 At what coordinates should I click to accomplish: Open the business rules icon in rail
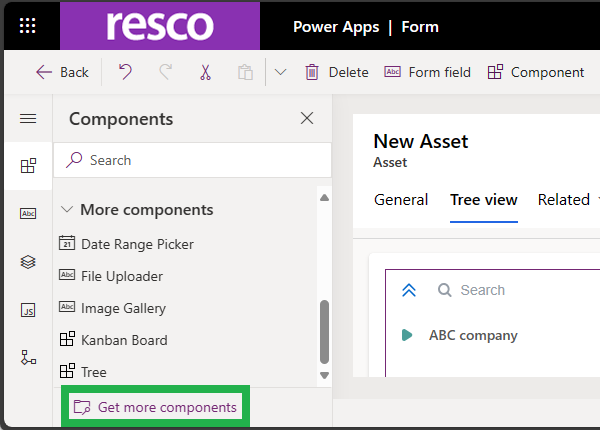click(28, 357)
